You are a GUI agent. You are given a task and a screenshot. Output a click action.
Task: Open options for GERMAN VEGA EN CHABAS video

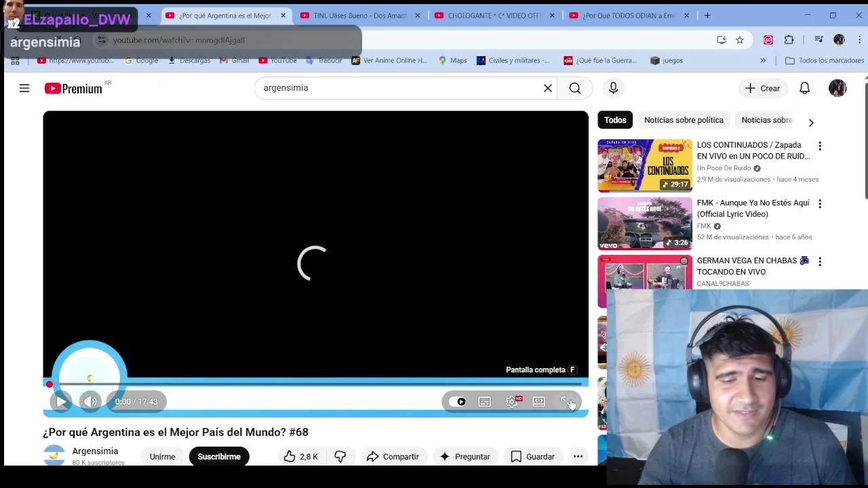click(x=820, y=262)
